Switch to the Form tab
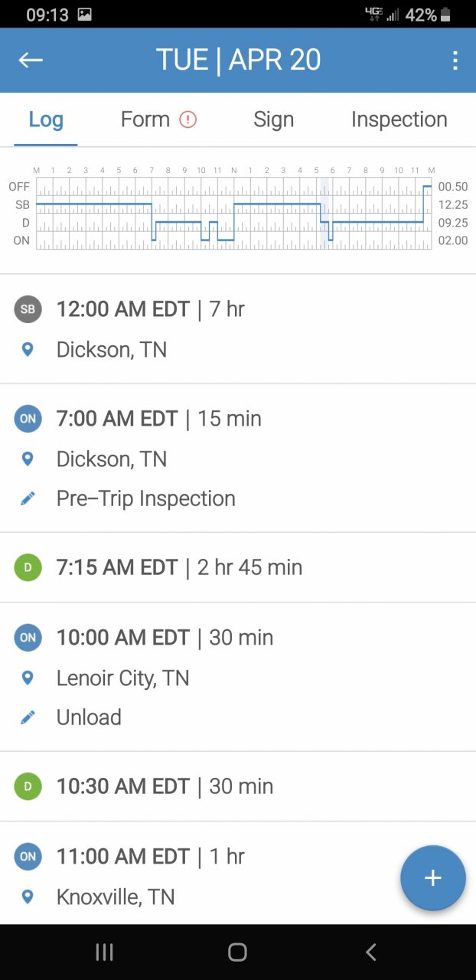This screenshot has width=476, height=980. [145, 119]
